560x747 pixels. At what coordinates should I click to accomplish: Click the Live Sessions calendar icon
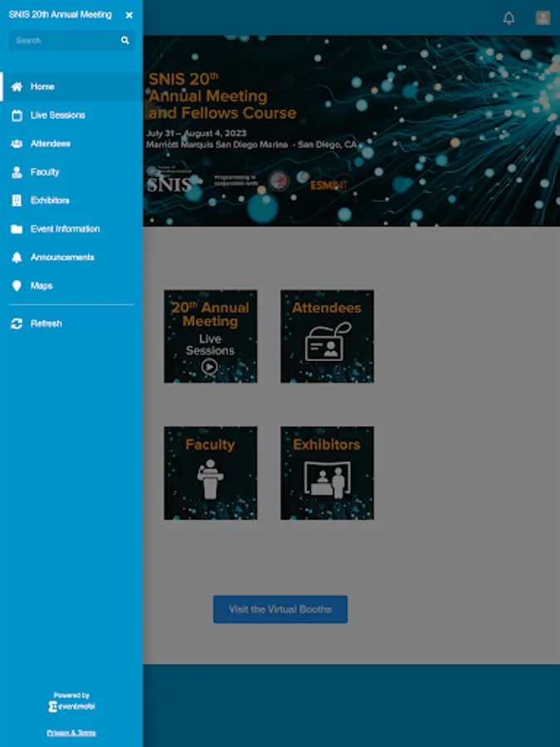click(17, 115)
